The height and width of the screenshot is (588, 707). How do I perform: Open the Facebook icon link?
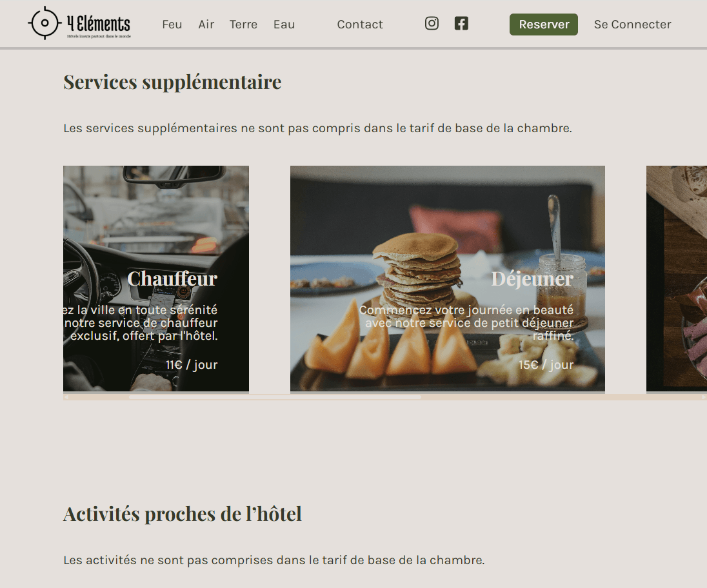click(461, 23)
